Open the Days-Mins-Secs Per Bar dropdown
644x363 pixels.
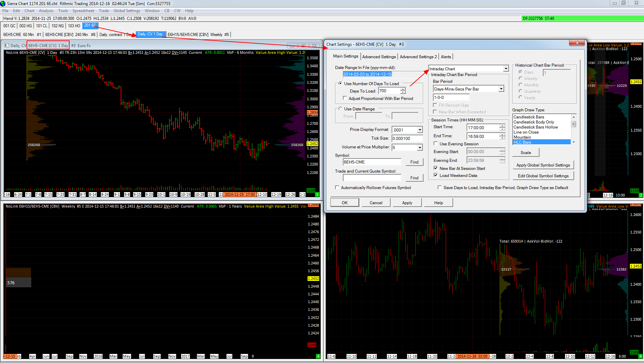(501, 89)
